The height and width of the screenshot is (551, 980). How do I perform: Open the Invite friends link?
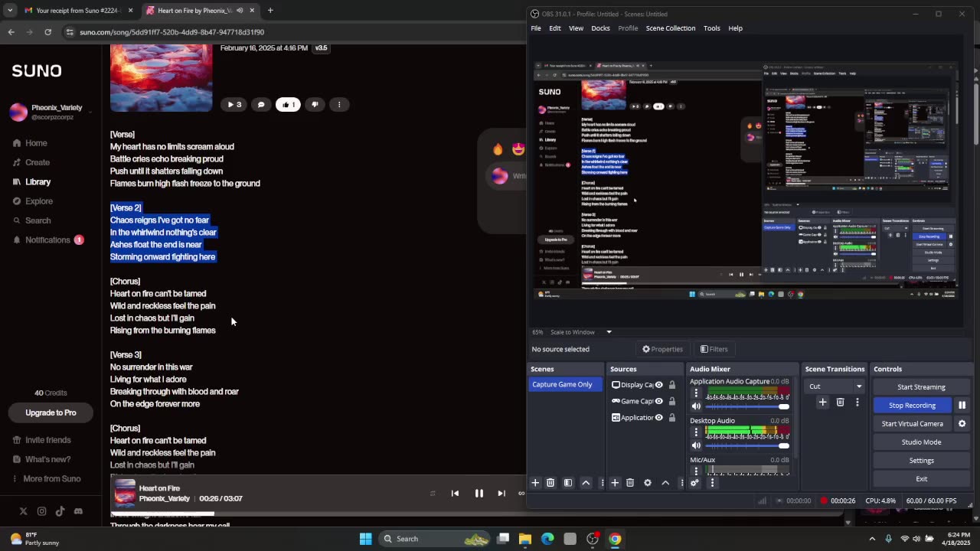pos(42,440)
